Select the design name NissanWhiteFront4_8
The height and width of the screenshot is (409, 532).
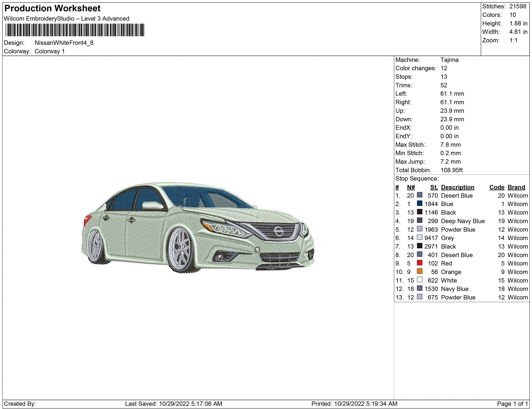[x=64, y=43]
